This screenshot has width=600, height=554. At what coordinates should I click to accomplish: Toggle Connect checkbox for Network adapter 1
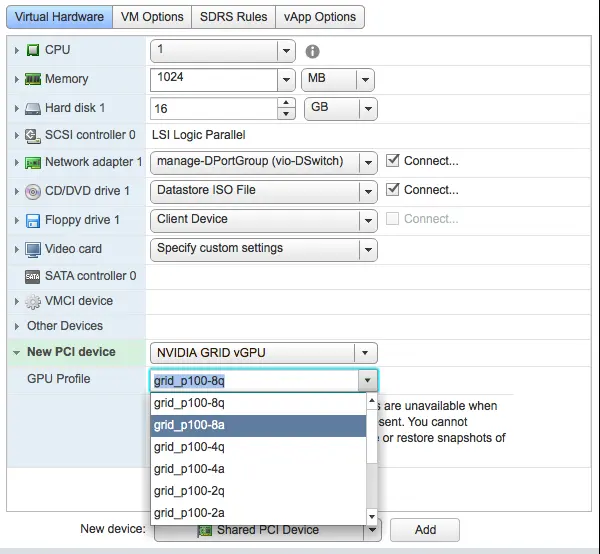(392, 161)
